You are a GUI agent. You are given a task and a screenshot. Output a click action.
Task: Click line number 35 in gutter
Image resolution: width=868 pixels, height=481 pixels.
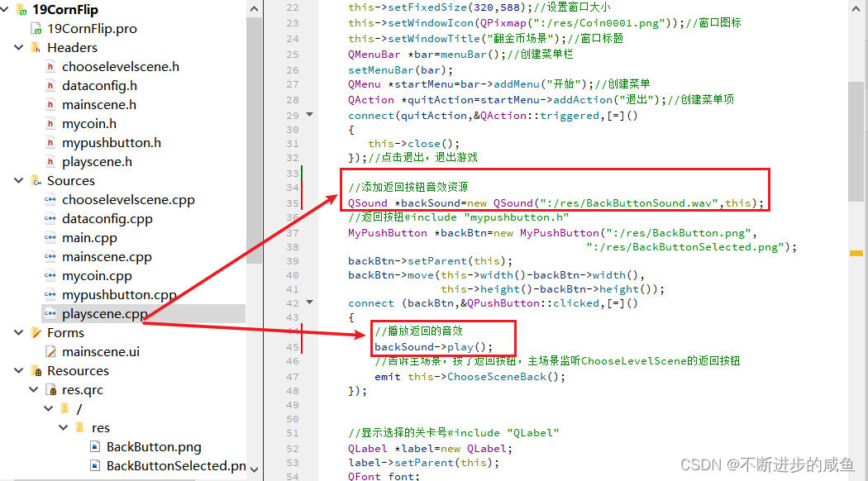pos(293,203)
